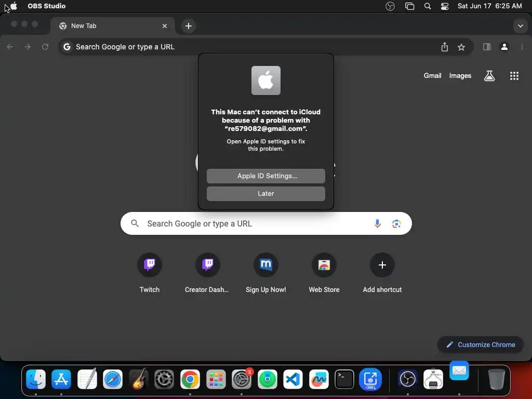
Task: Open Apple ID Settings from the dialog
Action: pyautogui.click(x=265, y=176)
